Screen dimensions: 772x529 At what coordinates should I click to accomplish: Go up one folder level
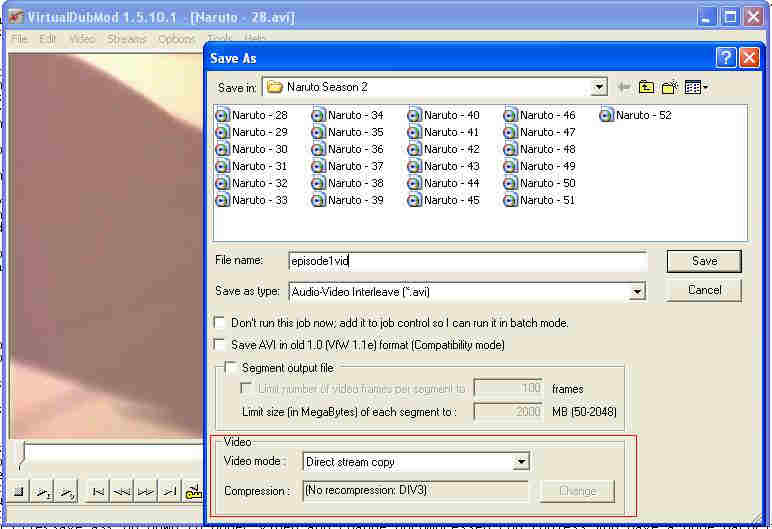click(646, 87)
